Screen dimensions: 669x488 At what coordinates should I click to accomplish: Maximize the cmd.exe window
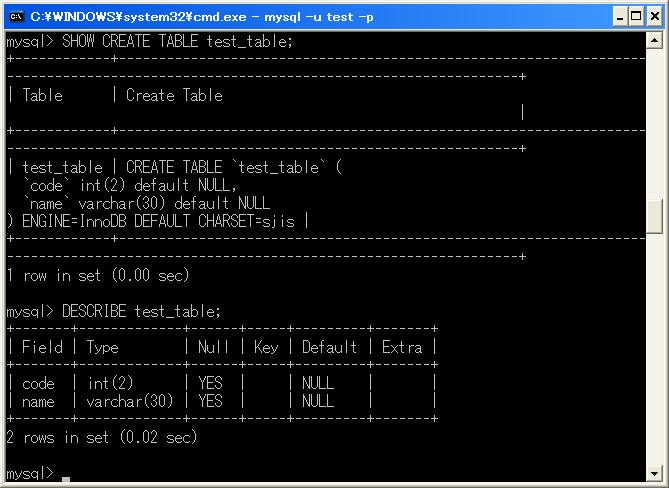pos(633,15)
